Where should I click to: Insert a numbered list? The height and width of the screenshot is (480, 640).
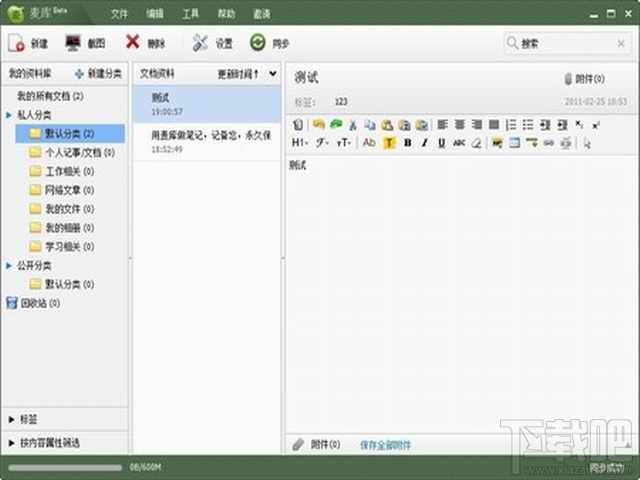511,124
